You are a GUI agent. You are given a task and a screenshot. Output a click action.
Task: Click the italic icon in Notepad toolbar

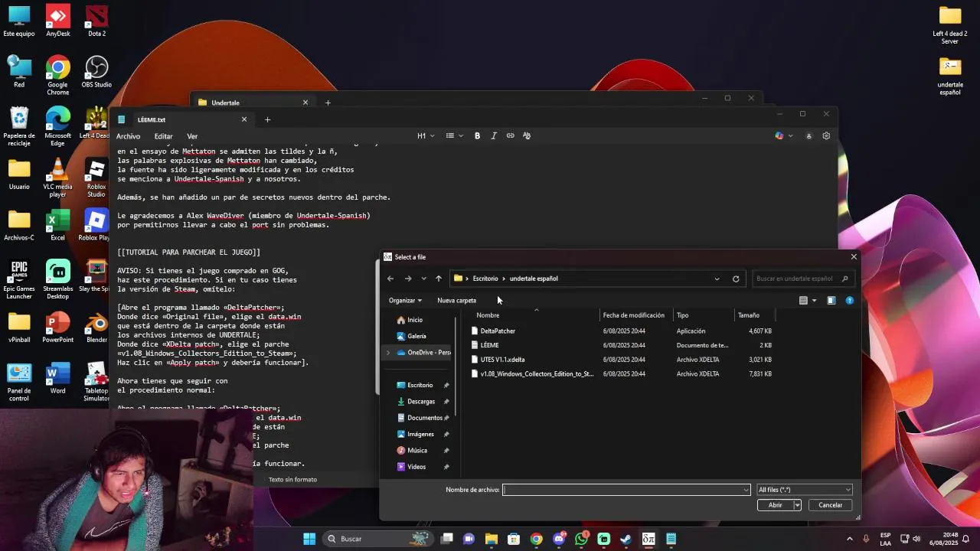click(x=494, y=135)
